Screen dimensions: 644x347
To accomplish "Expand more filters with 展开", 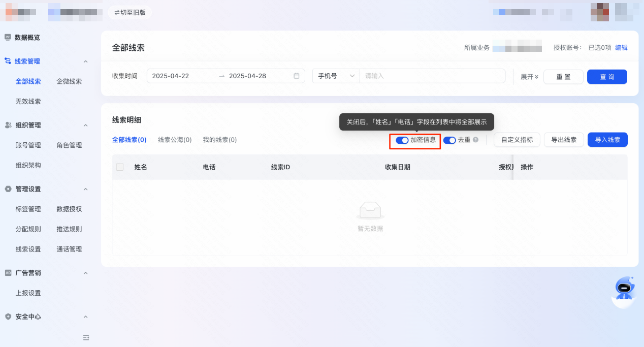I will [x=529, y=77].
